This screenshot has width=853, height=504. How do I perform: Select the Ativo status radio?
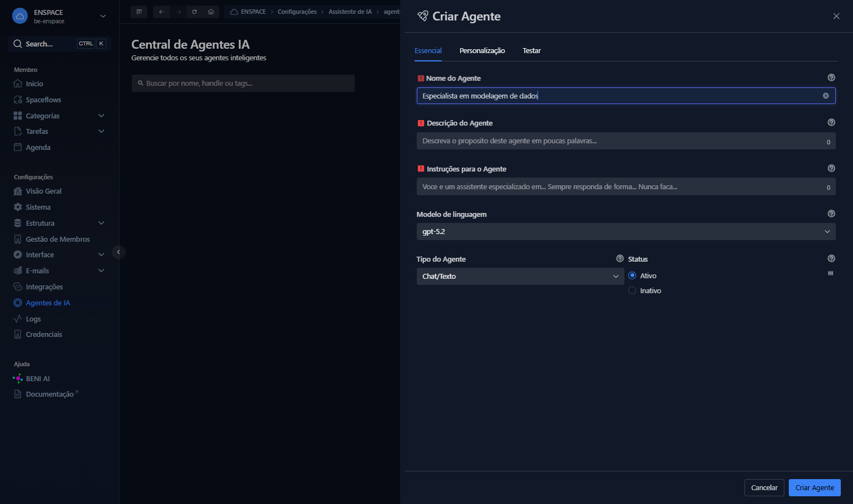tap(632, 276)
